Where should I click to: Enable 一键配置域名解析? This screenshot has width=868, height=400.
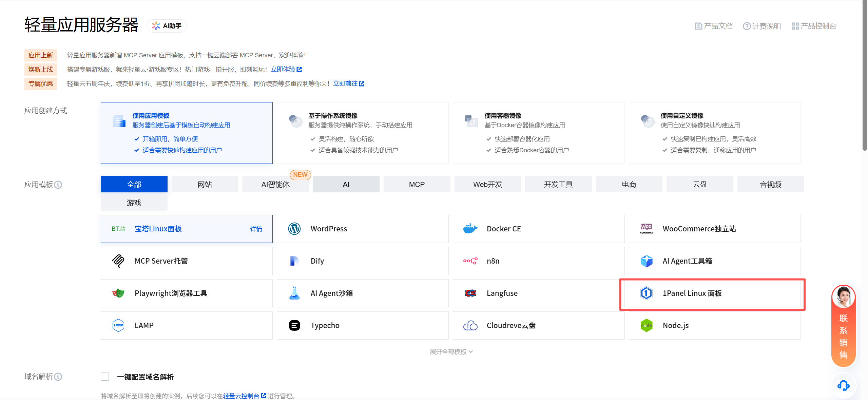click(104, 377)
